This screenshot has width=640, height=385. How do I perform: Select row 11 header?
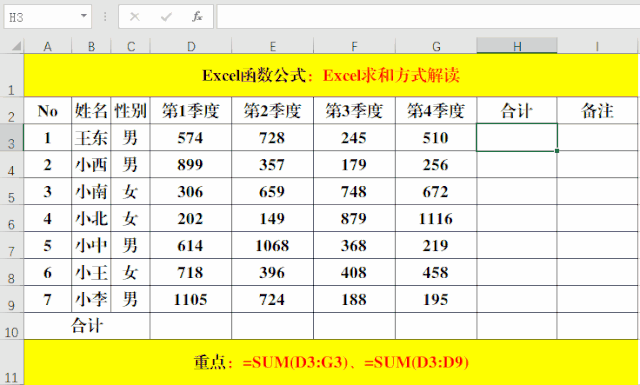11,362
